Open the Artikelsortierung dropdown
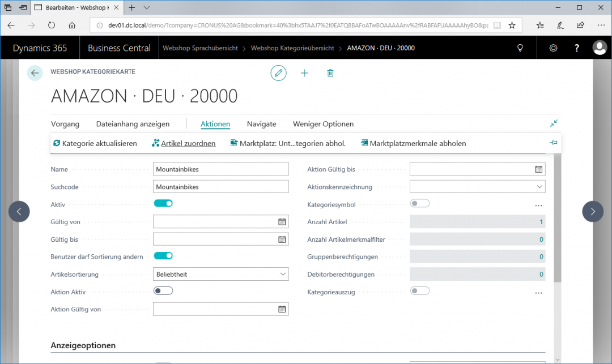This screenshot has width=612, height=364. (221, 274)
